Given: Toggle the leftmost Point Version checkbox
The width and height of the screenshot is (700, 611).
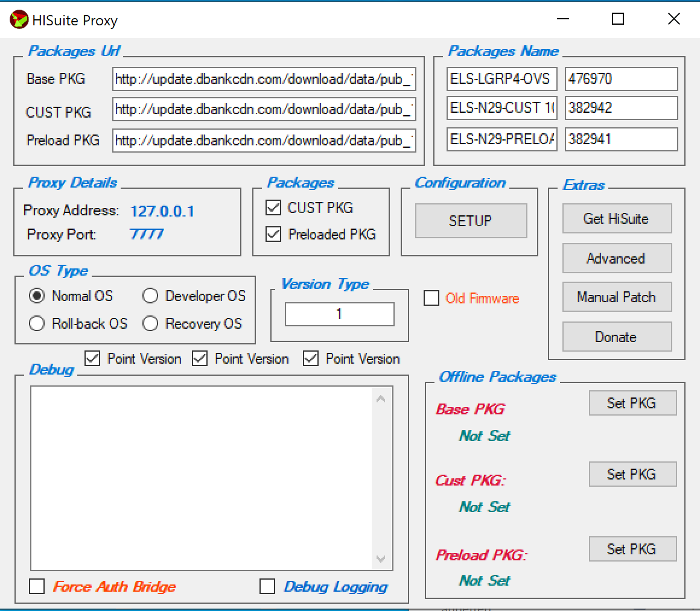Looking at the screenshot, I should (92, 358).
